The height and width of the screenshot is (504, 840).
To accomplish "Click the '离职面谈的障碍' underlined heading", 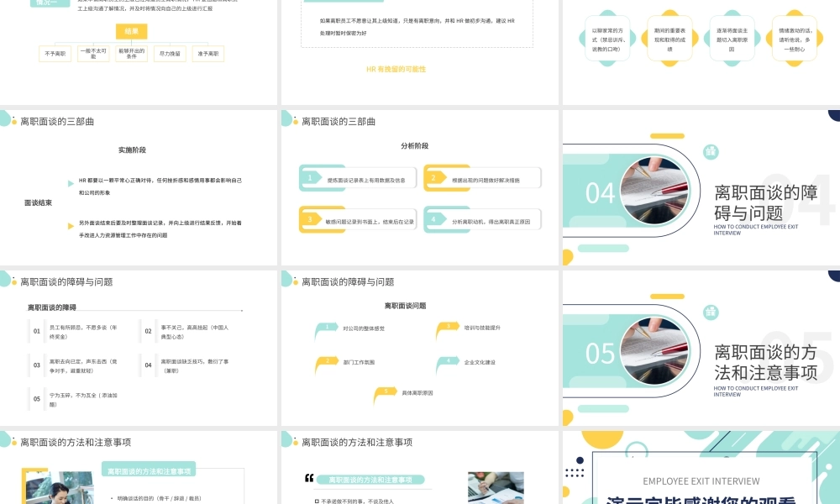I will tap(52, 307).
